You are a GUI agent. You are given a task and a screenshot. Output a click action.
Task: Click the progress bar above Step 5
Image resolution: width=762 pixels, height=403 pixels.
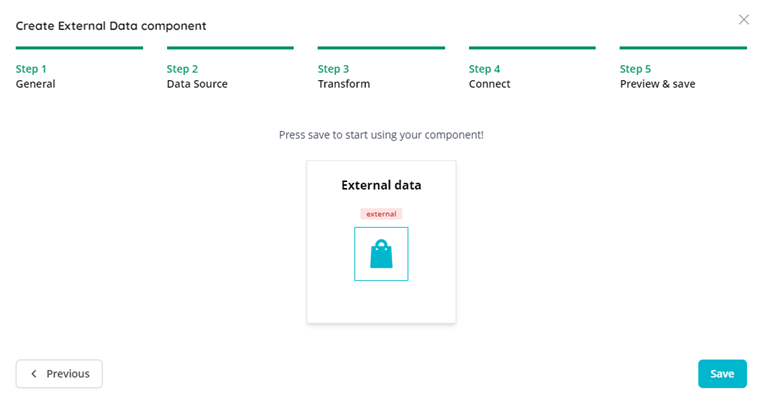click(683, 48)
